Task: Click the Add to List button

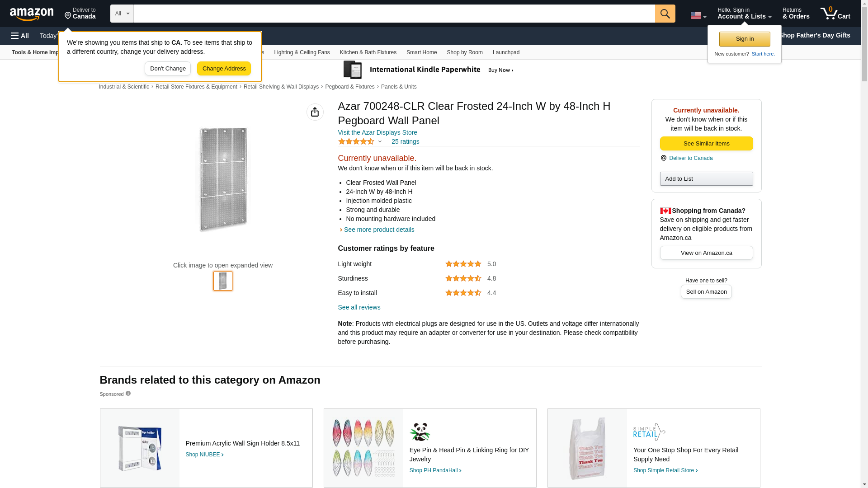Action: 706,179
